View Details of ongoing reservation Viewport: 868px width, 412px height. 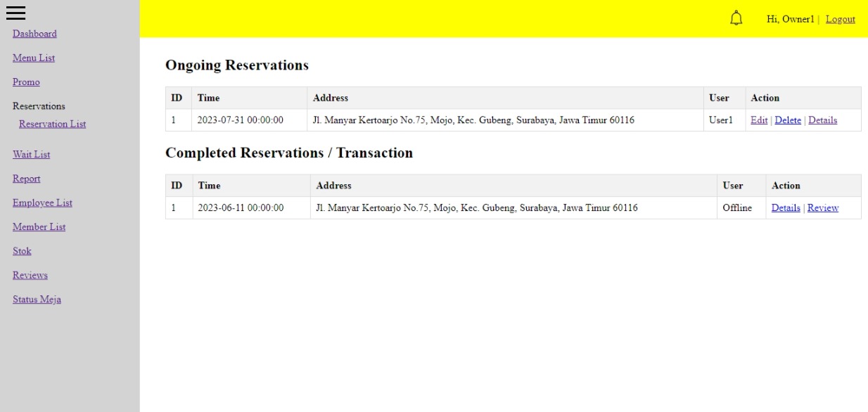point(822,120)
